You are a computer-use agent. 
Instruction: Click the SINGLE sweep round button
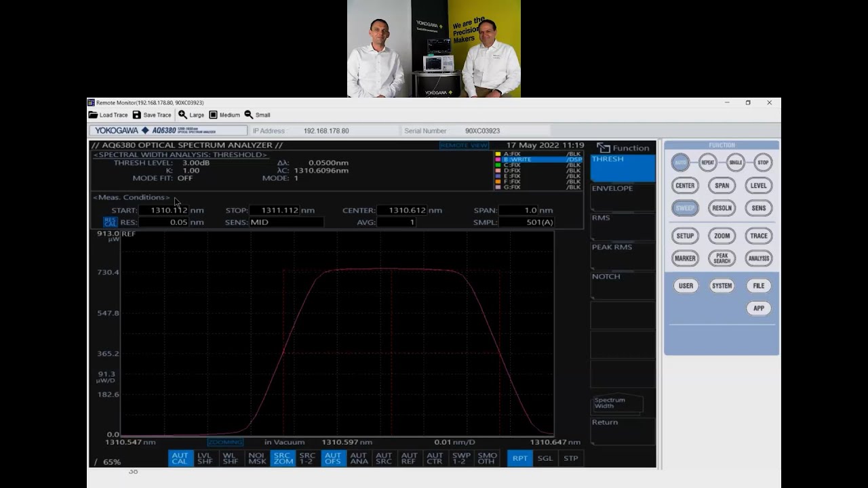point(736,163)
